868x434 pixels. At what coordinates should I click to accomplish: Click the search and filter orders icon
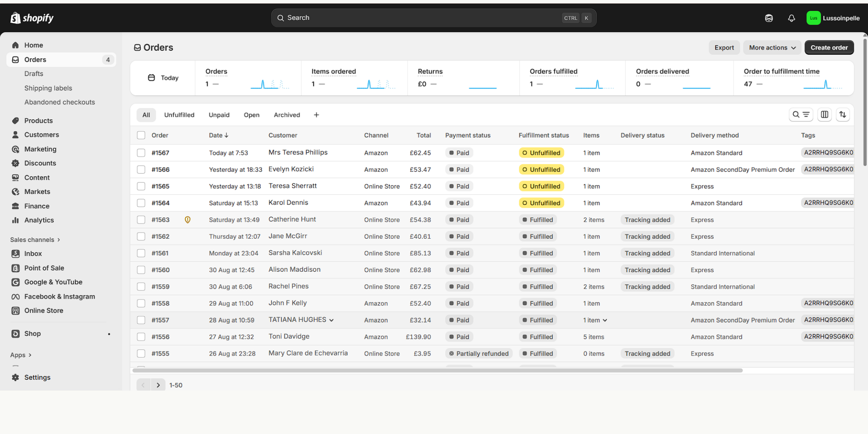click(800, 115)
